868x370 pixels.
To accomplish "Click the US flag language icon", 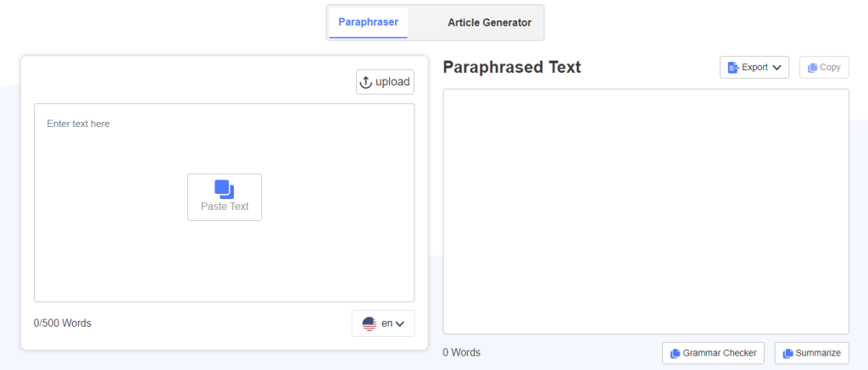I will pos(369,323).
